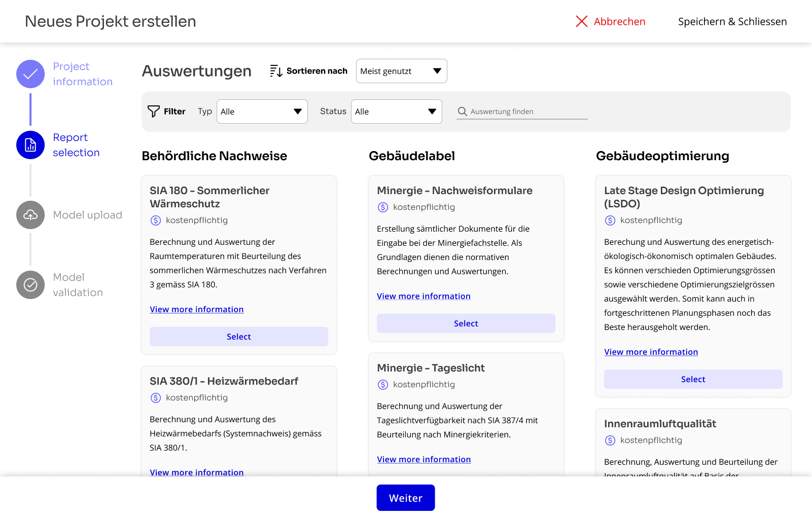Click the dollar icon on LSDO card

[x=610, y=220]
